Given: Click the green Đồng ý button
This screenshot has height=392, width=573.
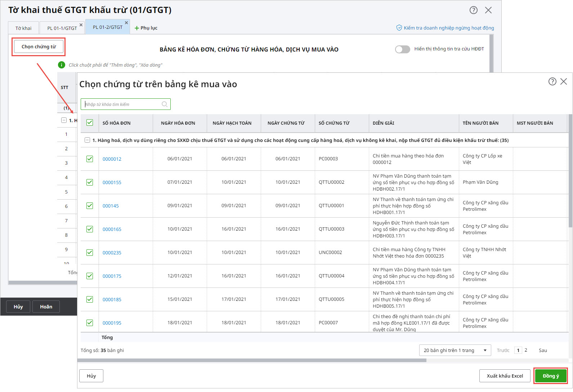Looking at the screenshot, I should point(550,376).
